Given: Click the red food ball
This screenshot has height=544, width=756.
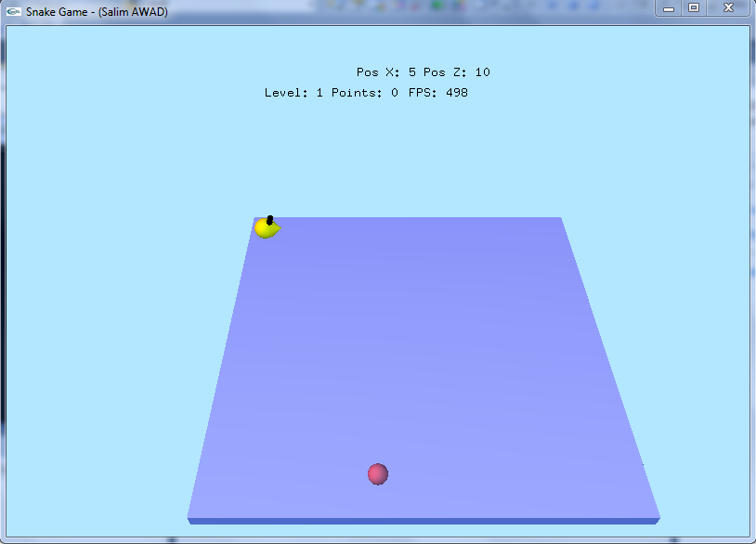Looking at the screenshot, I should (x=378, y=474).
